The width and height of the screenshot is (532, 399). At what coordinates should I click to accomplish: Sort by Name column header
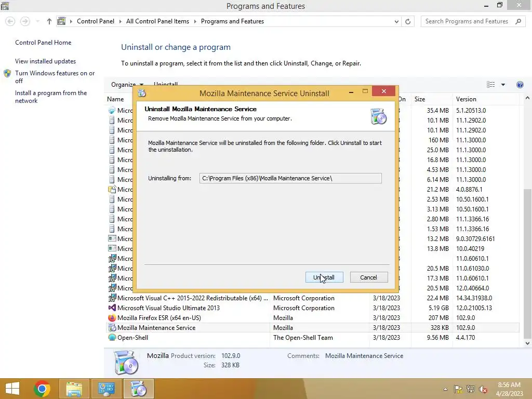click(115, 99)
